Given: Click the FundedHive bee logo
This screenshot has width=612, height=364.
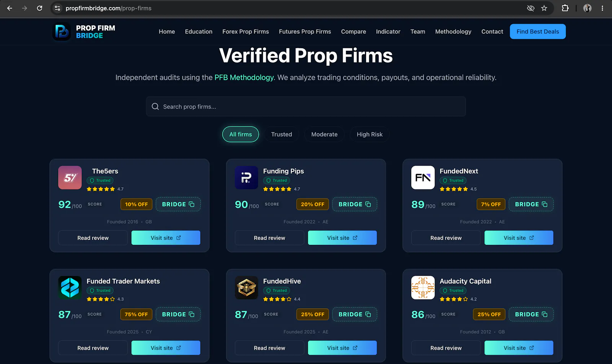Looking at the screenshot, I should point(246,288).
